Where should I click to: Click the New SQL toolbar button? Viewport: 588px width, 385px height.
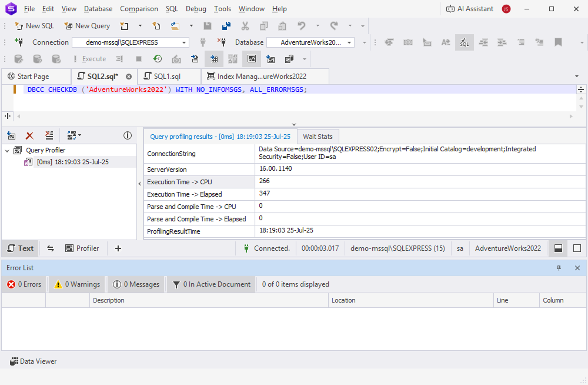click(34, 26)
